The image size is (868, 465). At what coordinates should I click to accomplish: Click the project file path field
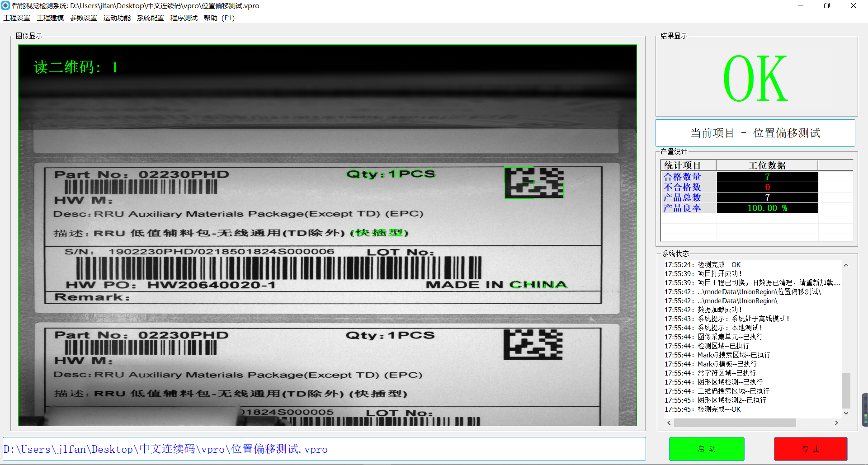pyautogui.click(x=324, y=449)
